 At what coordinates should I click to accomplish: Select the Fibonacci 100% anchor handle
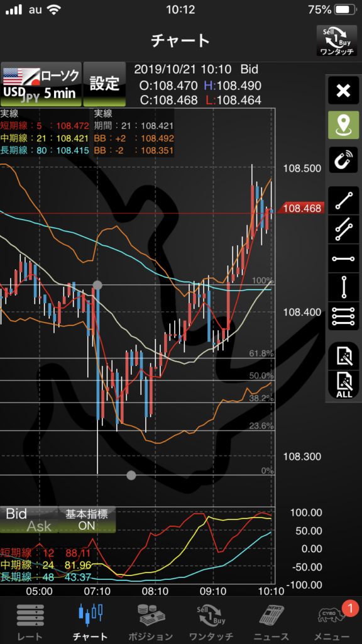(x=97, y=285)
